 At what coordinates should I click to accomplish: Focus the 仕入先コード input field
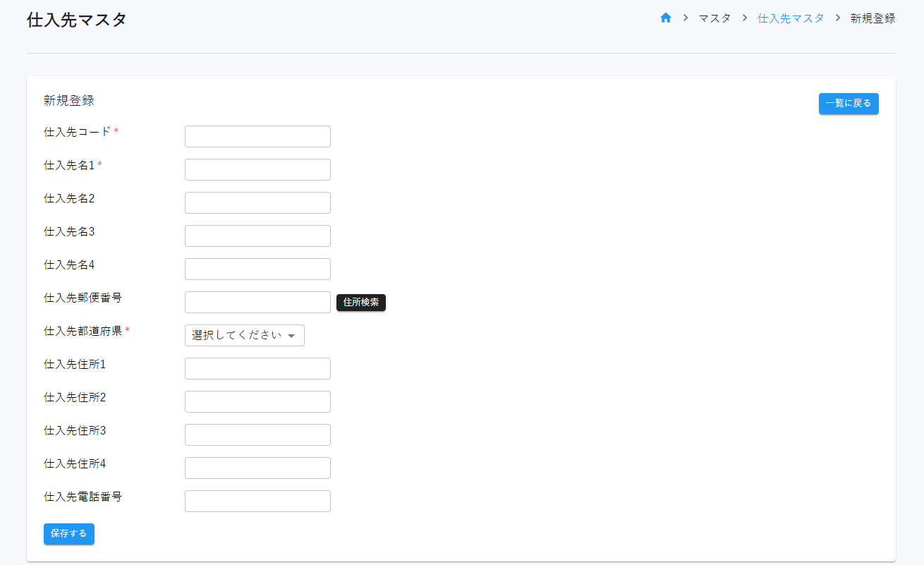(x=257, y=137)
